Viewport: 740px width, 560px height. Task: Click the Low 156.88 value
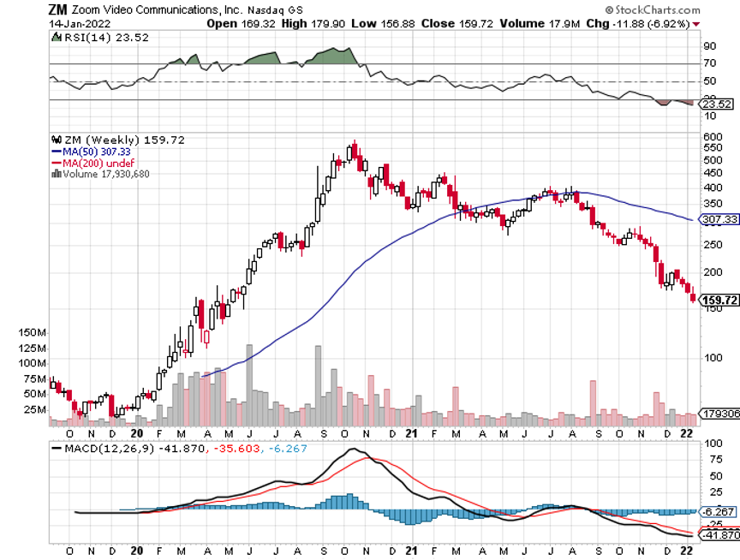click(383, 24)
